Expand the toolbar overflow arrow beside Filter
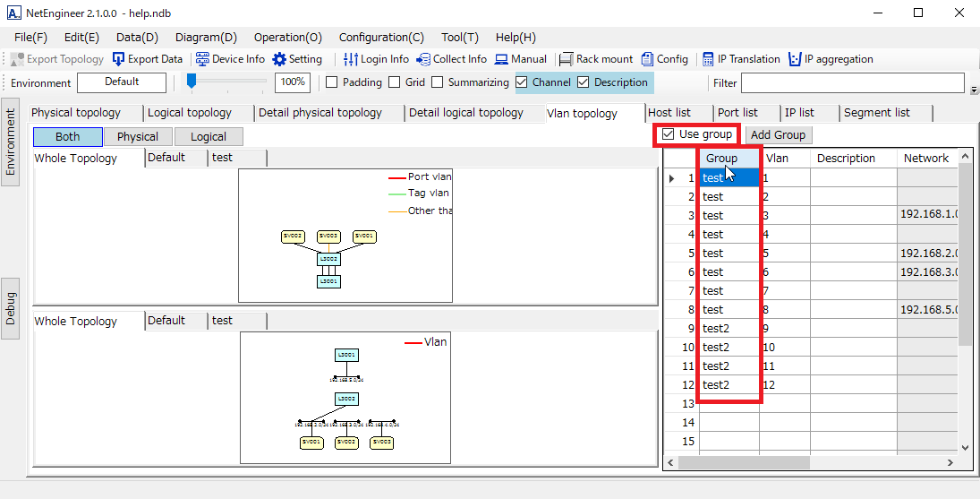Image resolution: width=980 pixels, height=499 pixels. [x=974, y=90]
